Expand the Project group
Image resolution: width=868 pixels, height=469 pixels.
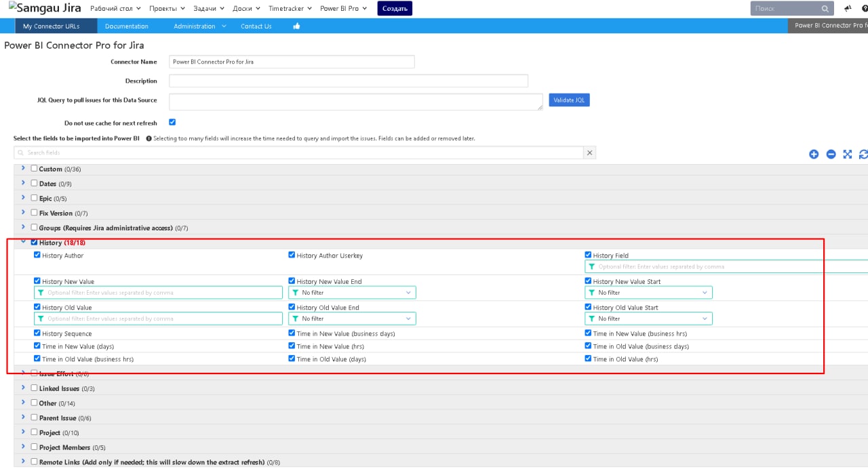23,432
